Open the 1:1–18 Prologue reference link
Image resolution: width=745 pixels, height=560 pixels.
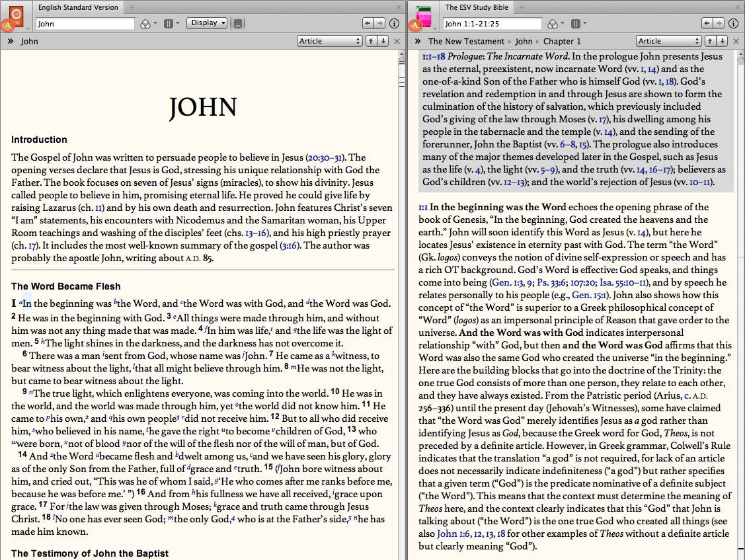tap(434, 57)
